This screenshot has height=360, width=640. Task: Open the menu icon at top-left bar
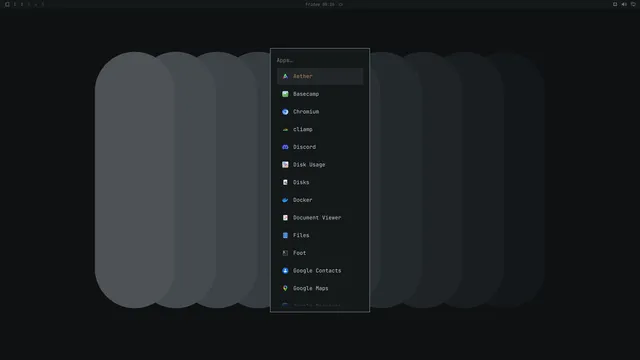click(x=7, y=4)
